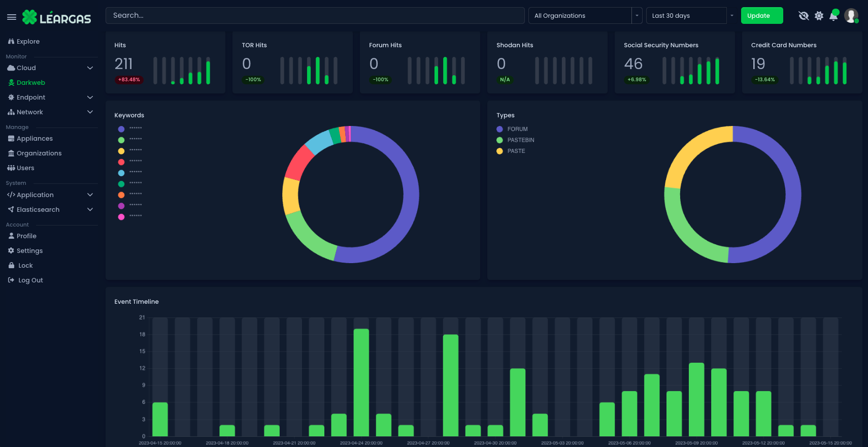Click the -13.64% badge under Credit Cards

tap(765, 80)
